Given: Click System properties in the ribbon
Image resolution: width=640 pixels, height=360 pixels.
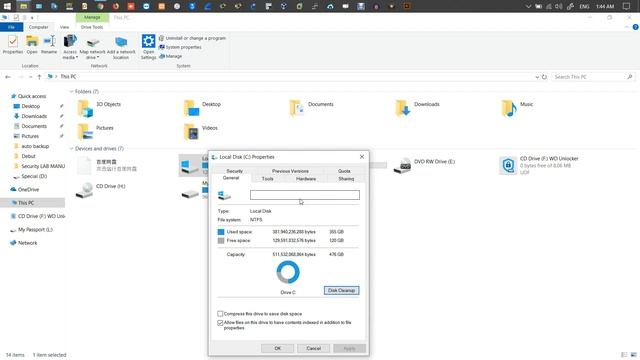Looking at the screenshot, I should (180, 47).
